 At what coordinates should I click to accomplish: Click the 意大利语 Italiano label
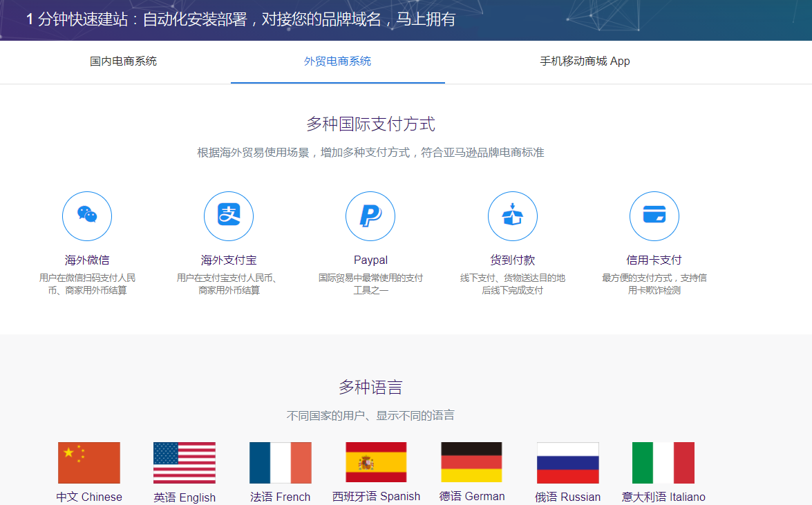(663, 497)
